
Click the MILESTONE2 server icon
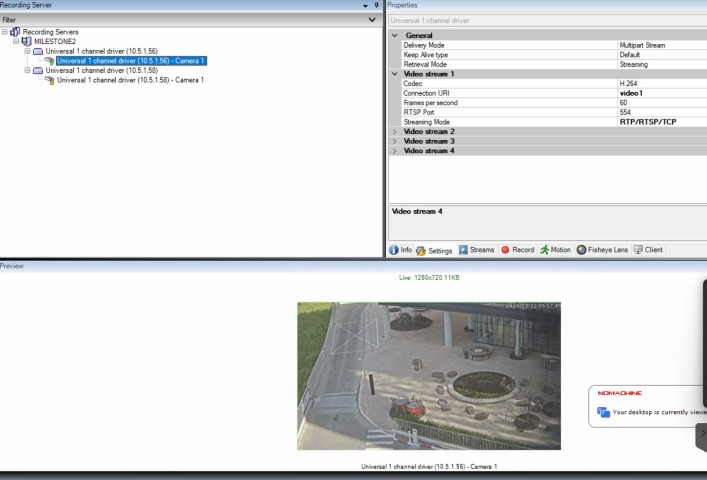point(26,41)
